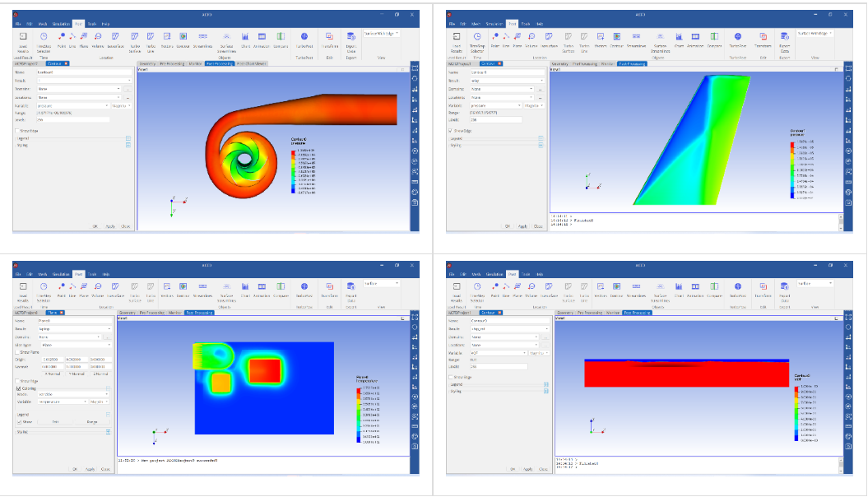Open Slice type dropdown in bottom-left window
Viewport: 868px width, 497px height.
point(76,345)
